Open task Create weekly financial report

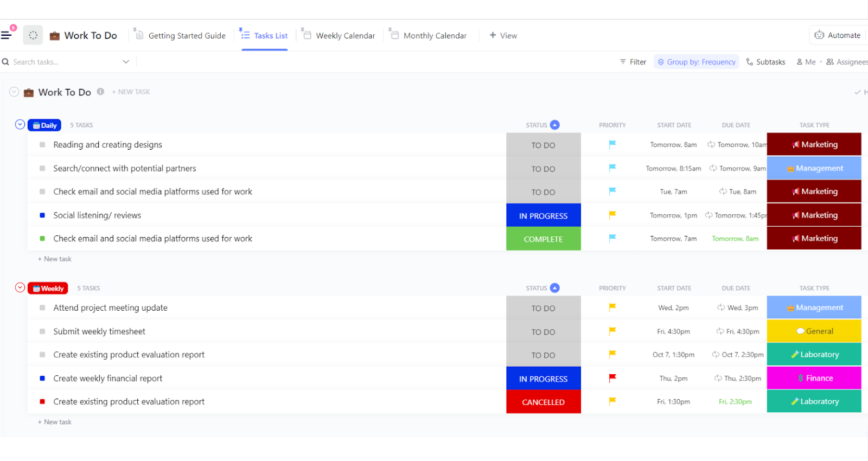pyautogui.click(x=108, y=379)
